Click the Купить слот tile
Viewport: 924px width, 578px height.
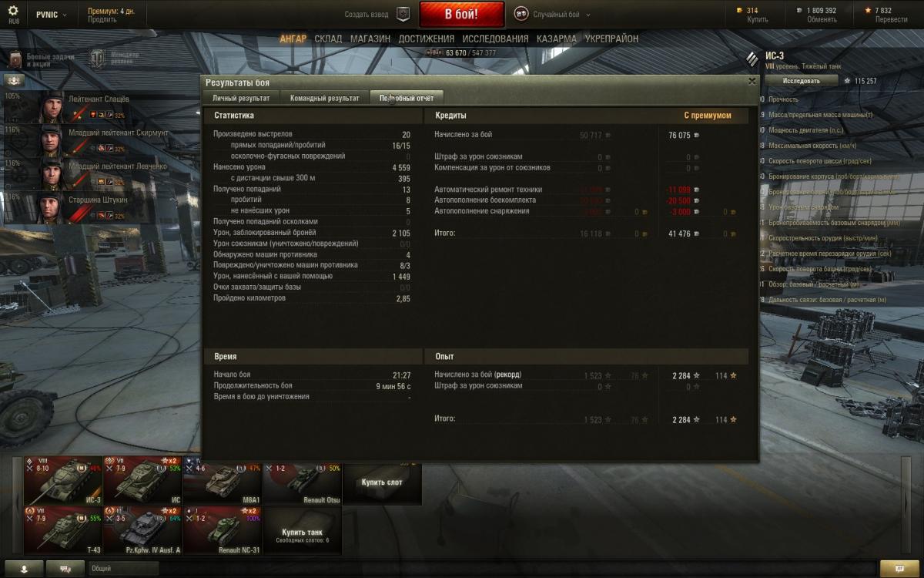coord(382,482)
